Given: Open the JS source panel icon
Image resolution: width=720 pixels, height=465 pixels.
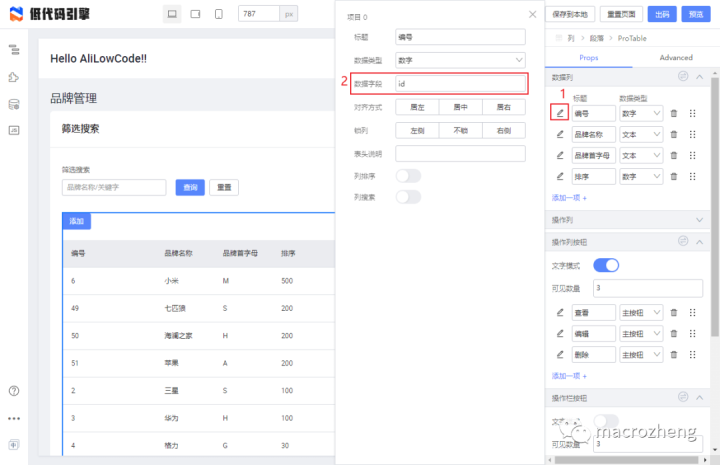Looking at the screenshot, I should click(x=14, y=130).
